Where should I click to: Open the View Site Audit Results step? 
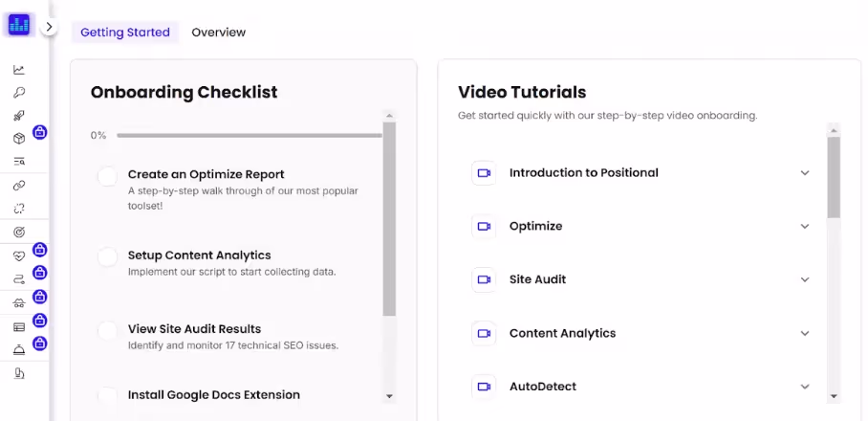(194, 329)
